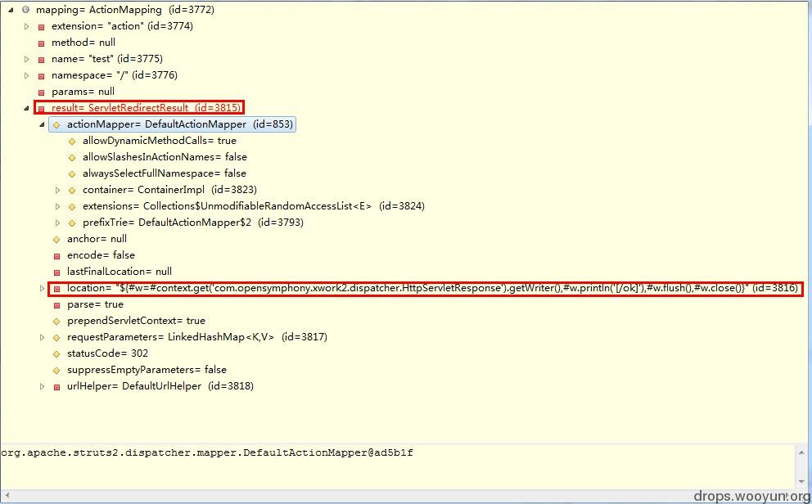This screenshot has height=504, width=812.
Task: Click the red icon beside params
Action: (42, 92)
